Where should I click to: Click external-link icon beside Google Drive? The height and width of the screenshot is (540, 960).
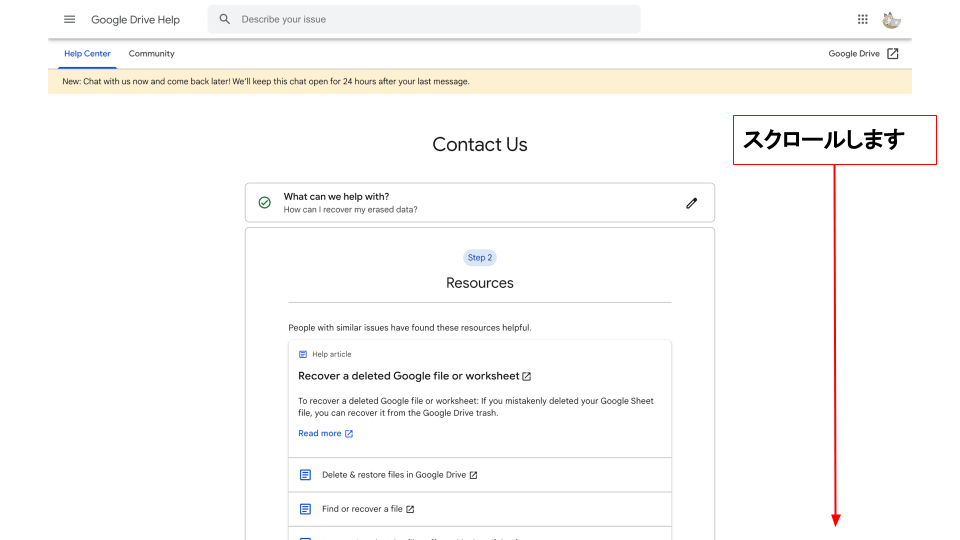pos(893,54)
